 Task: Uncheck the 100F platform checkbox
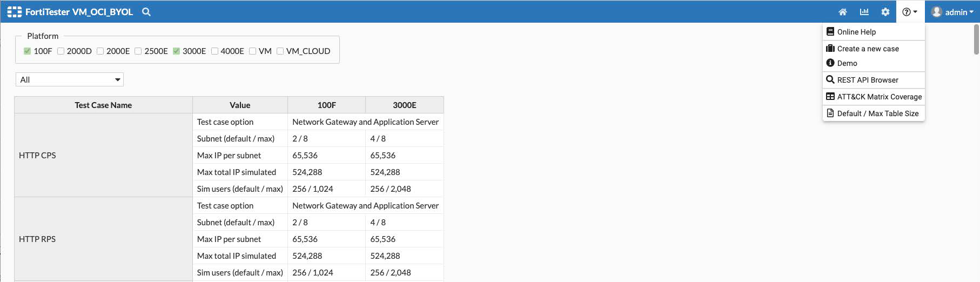[28, 51]
